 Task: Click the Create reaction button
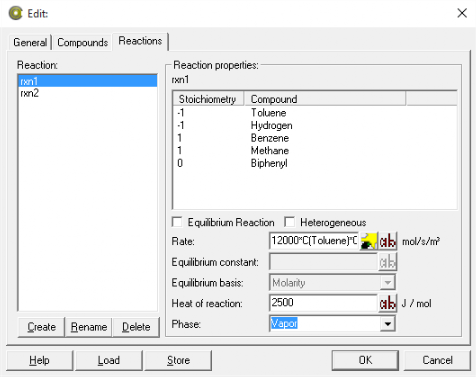[x=41, y=327]
